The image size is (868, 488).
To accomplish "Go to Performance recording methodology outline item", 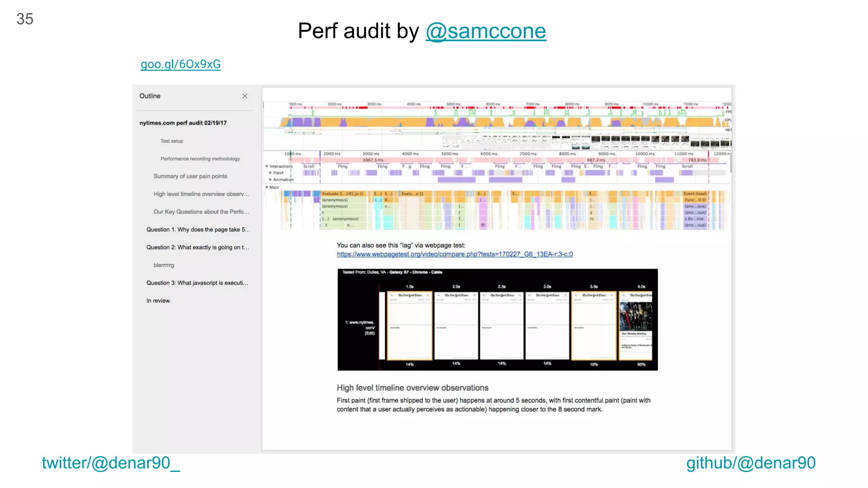I will [200, 159].
